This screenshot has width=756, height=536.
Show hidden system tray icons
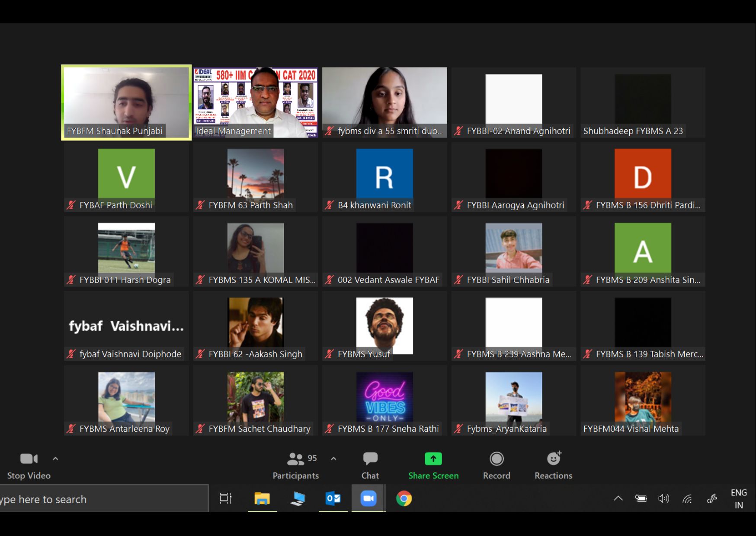(x=618, y=498)
